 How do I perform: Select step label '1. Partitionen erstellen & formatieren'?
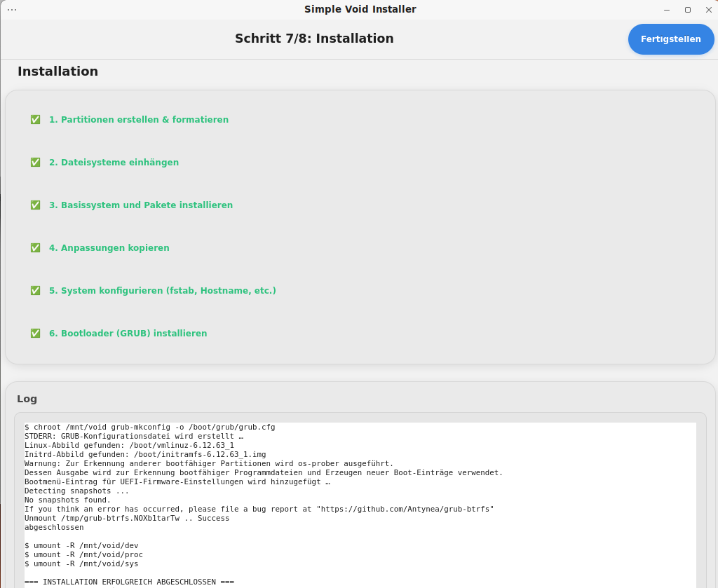point(138,120)
